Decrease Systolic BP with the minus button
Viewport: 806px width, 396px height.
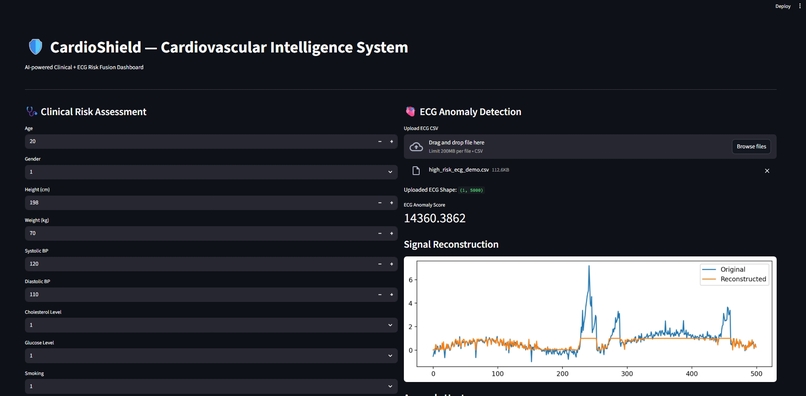pos(380,264)
